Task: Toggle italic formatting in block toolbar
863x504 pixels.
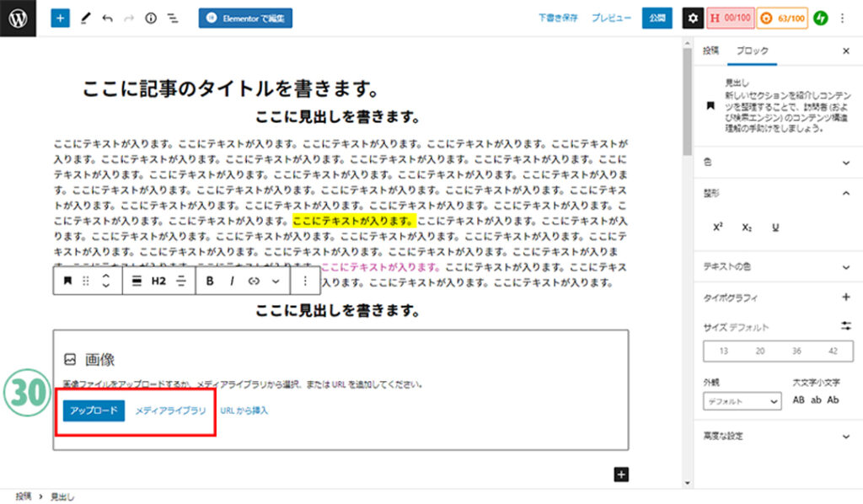Action: point(231,281)
